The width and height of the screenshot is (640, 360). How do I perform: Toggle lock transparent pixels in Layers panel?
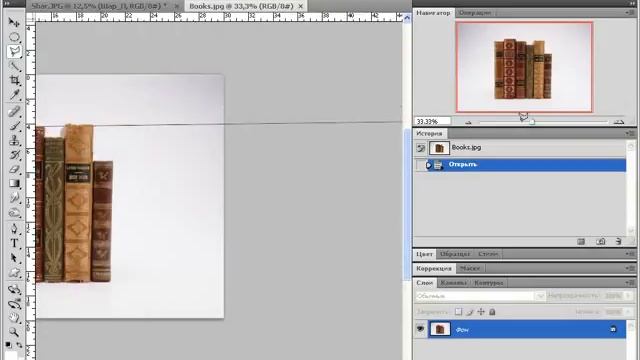(x=458, y=312)
